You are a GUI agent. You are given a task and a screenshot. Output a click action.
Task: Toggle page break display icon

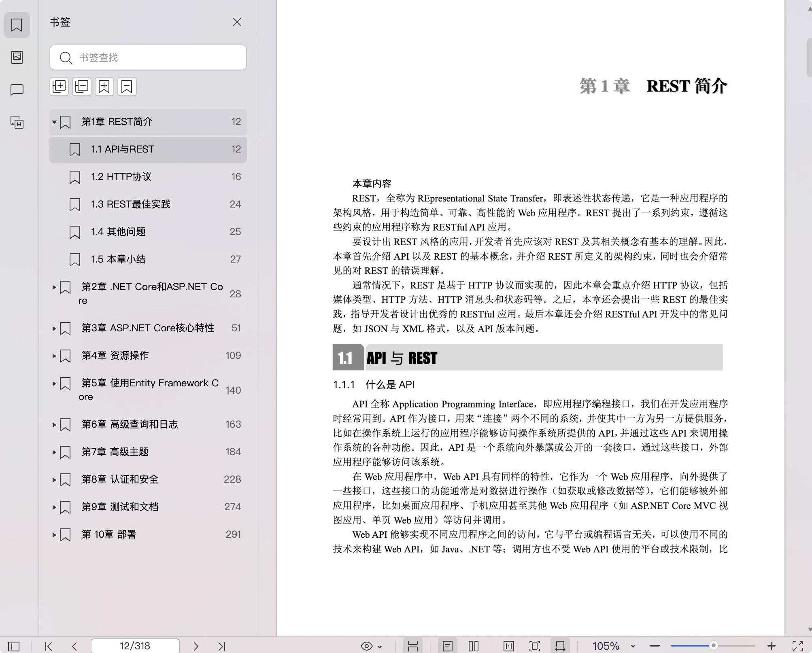coord(413,646)
